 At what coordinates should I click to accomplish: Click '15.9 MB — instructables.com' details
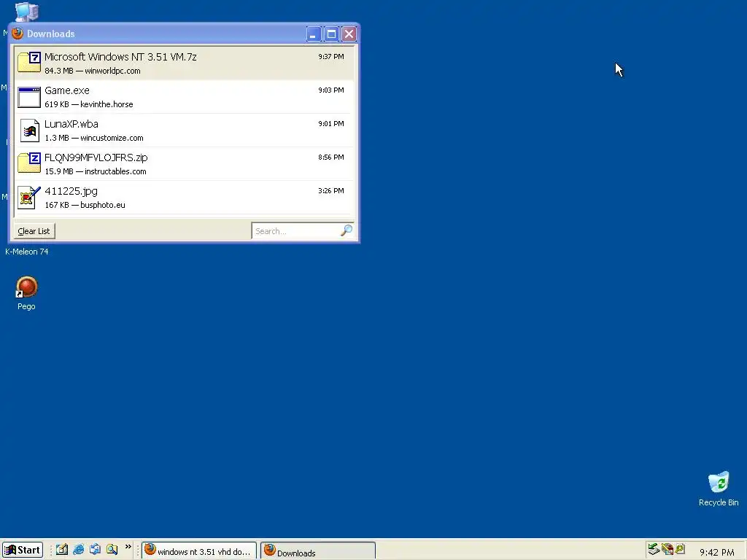click(x=96, y=171)
